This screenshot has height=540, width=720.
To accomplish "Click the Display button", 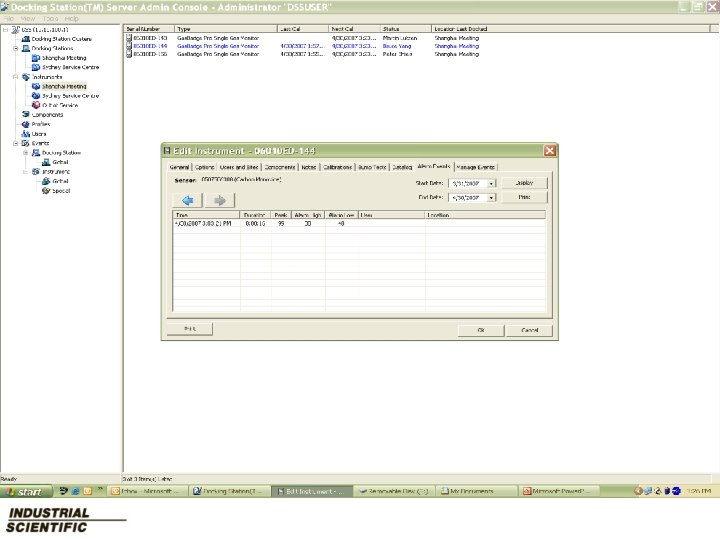I will coord(524,183).
